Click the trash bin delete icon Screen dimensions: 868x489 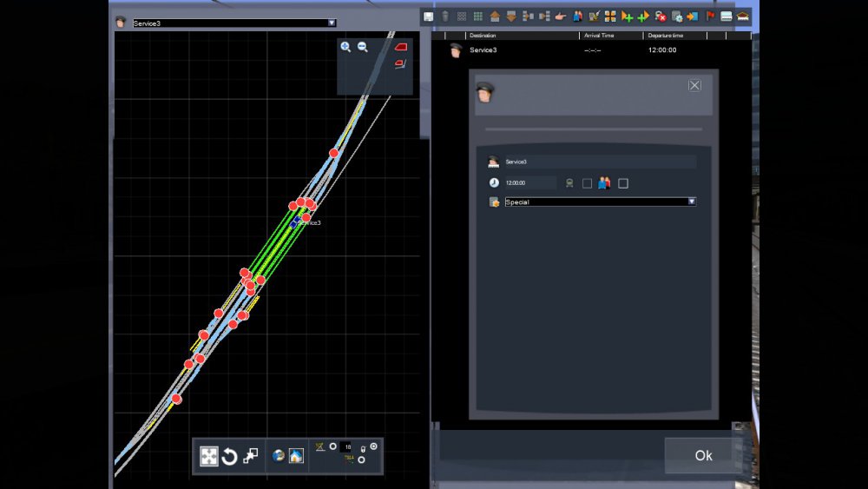coord(445,17)
